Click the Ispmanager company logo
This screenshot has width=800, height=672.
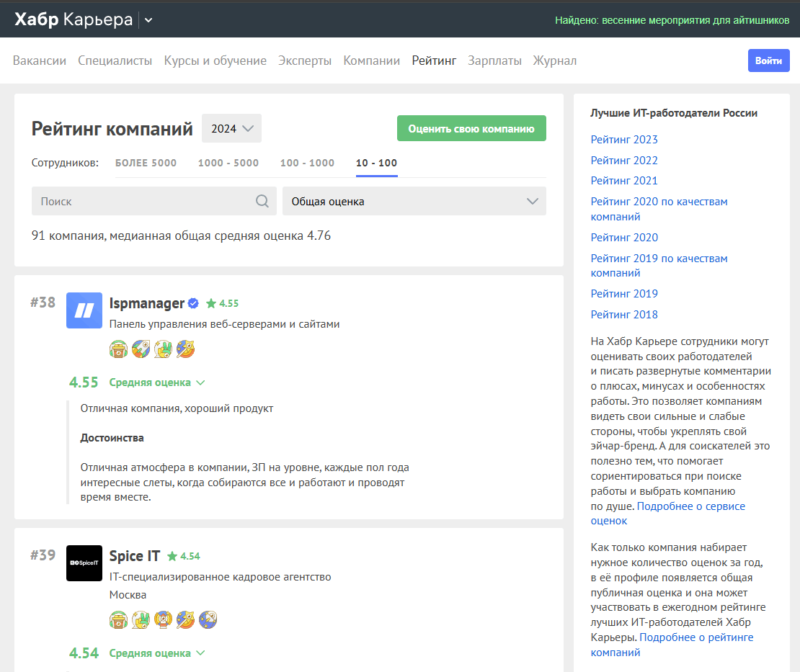pyautogui.click(x=84, y=310)
